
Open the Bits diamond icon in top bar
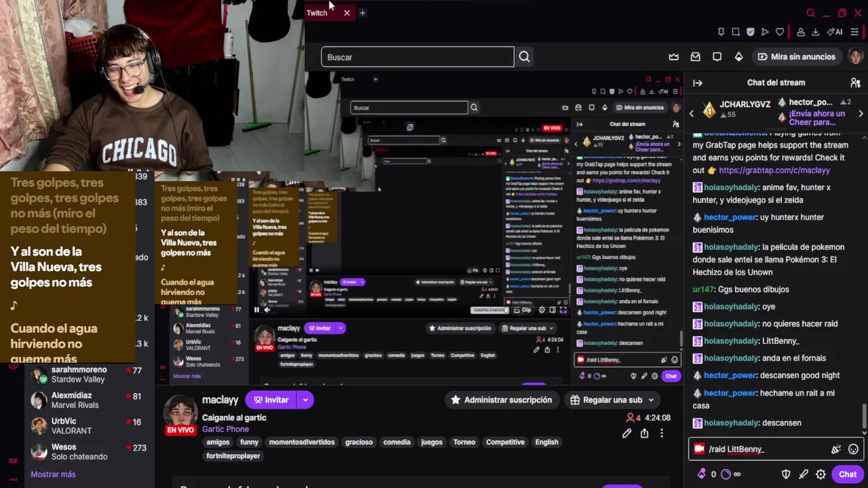pos(738,57)
